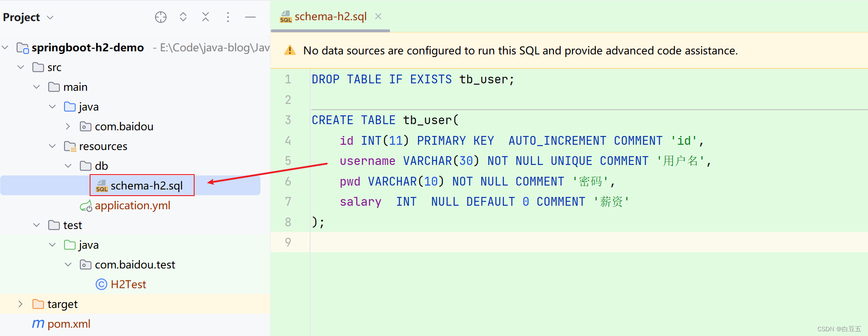This screenshot has height=336, width=868.
Task: Click the Maven icon beside pom.xml
Action: 38,324
